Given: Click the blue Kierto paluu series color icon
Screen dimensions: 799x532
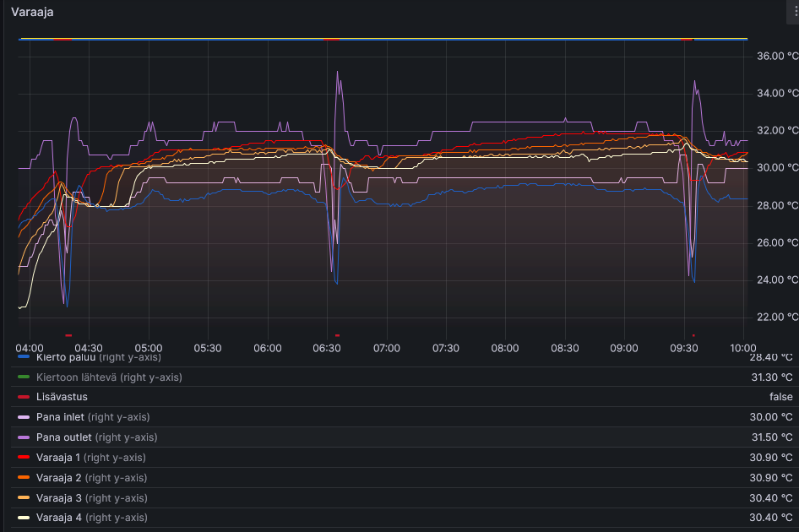Looking at the screenshot, I should (x=24, y=357).
